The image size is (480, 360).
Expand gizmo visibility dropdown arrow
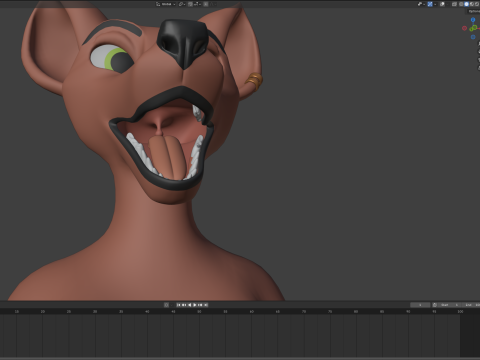click(435, 4)
